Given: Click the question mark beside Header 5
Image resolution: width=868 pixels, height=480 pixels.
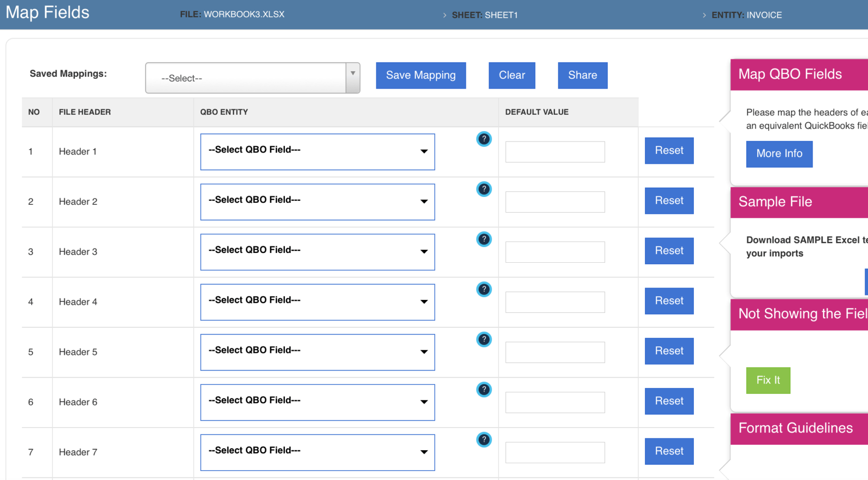Looking at the screenshot, I should (x=484, y=339).
